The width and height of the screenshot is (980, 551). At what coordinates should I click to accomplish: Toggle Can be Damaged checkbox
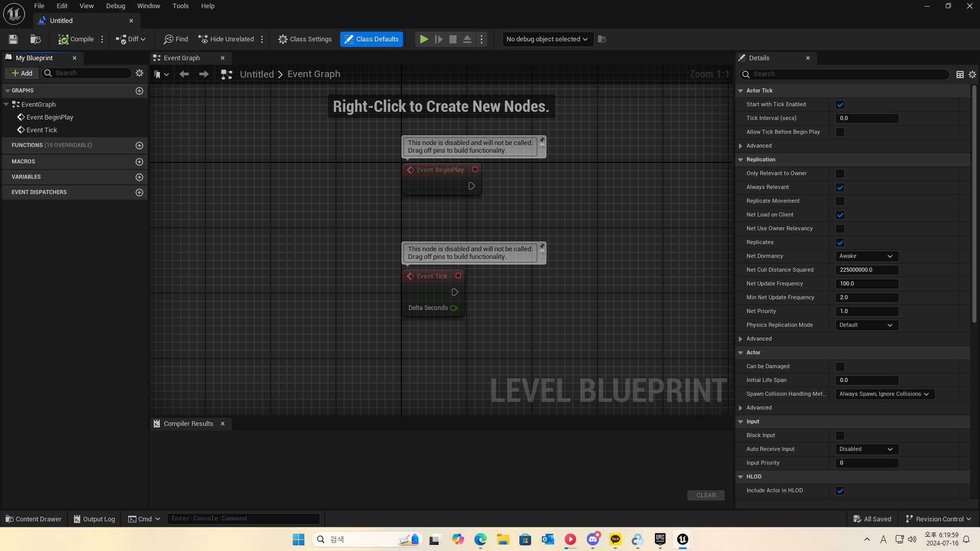[x=840, y=367]
